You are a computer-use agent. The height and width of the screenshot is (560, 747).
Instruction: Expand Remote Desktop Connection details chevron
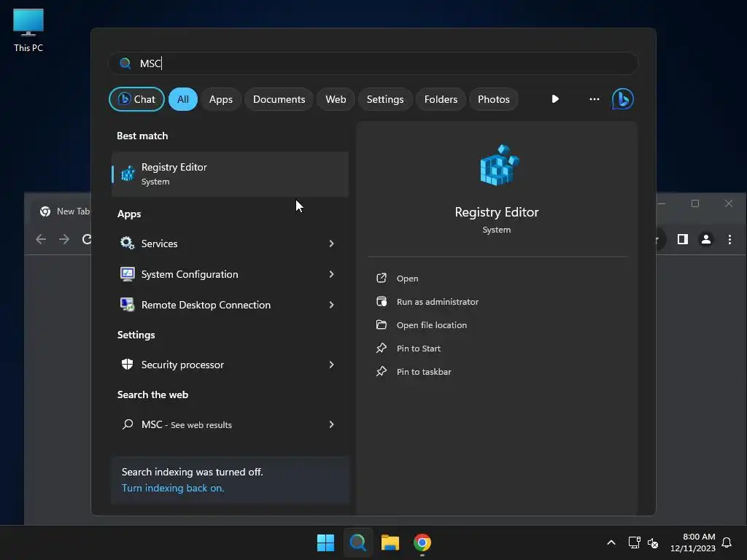tap(332, 305)
